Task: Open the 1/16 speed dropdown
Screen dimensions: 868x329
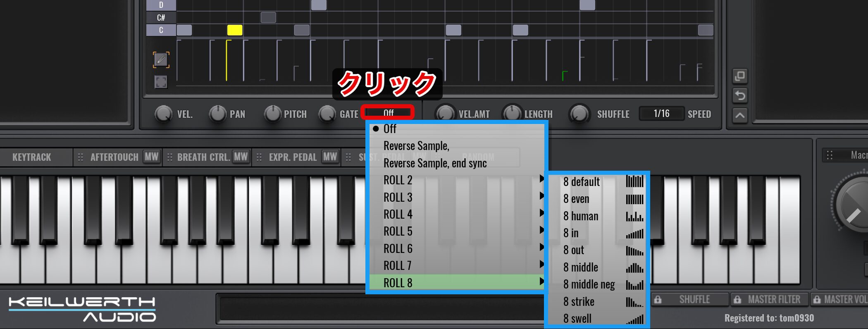Action: pos(661,114)
